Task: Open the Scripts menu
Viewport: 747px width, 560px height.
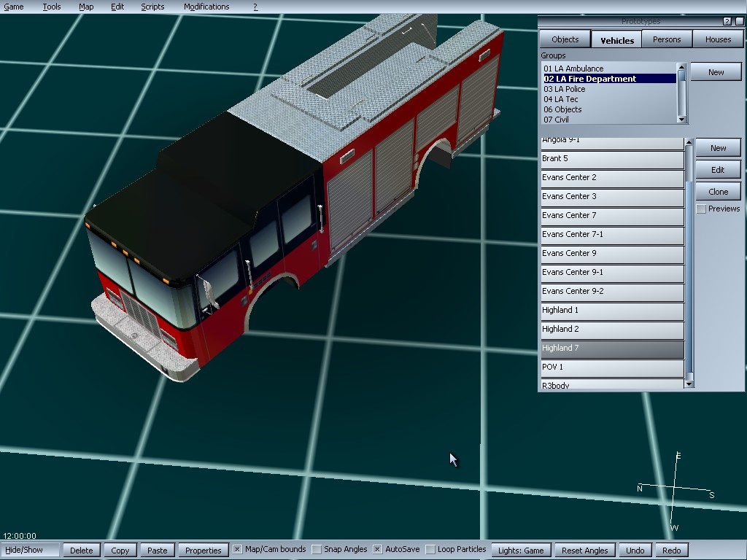Action: [x=152, y=7]
